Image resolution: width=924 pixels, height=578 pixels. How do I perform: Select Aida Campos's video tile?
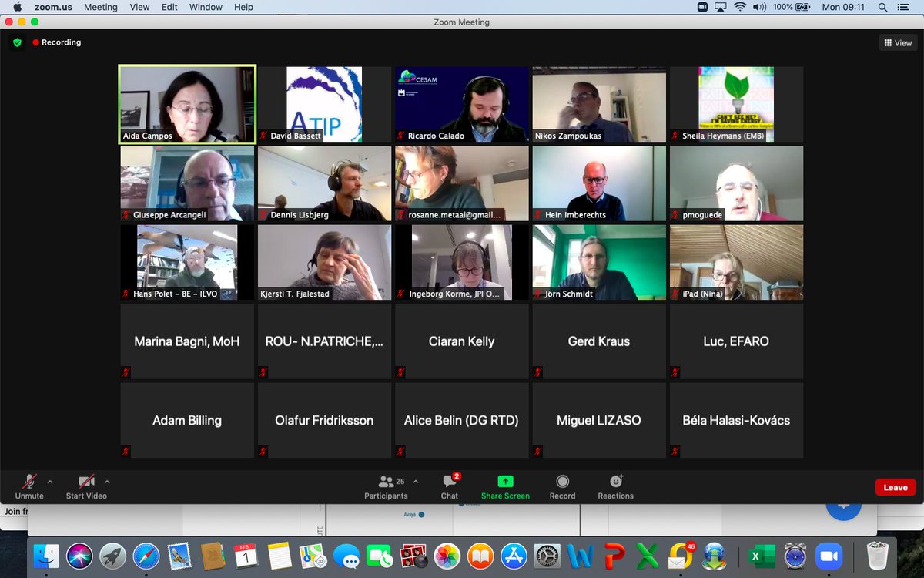point(187,104)
